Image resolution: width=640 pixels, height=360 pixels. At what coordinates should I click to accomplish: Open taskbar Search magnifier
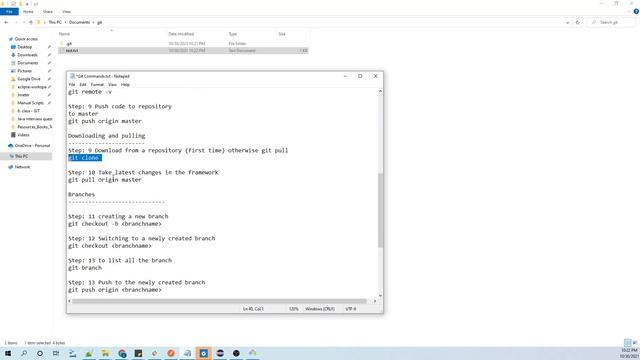click(24, 353)
